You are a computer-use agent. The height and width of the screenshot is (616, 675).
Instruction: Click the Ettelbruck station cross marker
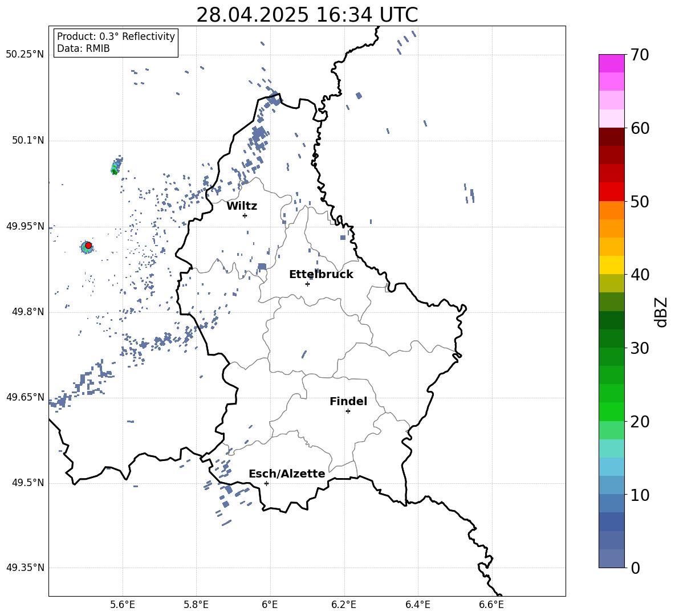tap(307, 284)
